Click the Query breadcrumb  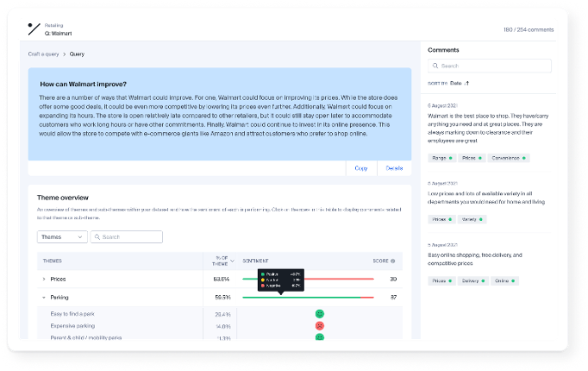point(77,54)
